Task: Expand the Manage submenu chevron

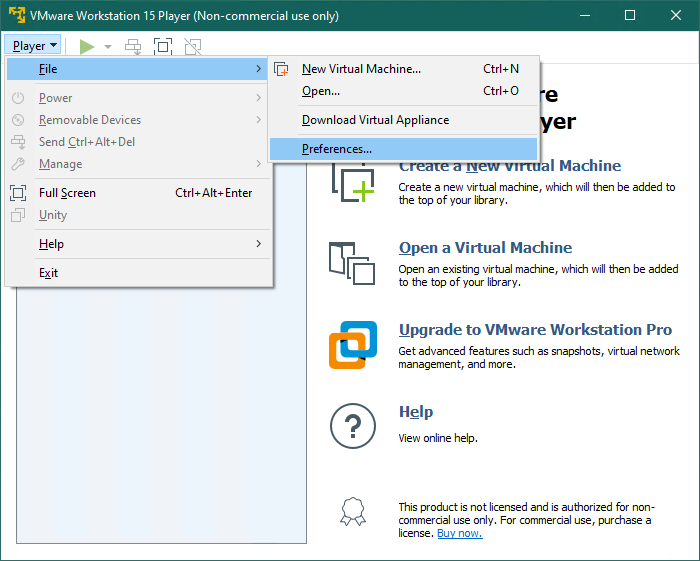Action: (258, 164)
